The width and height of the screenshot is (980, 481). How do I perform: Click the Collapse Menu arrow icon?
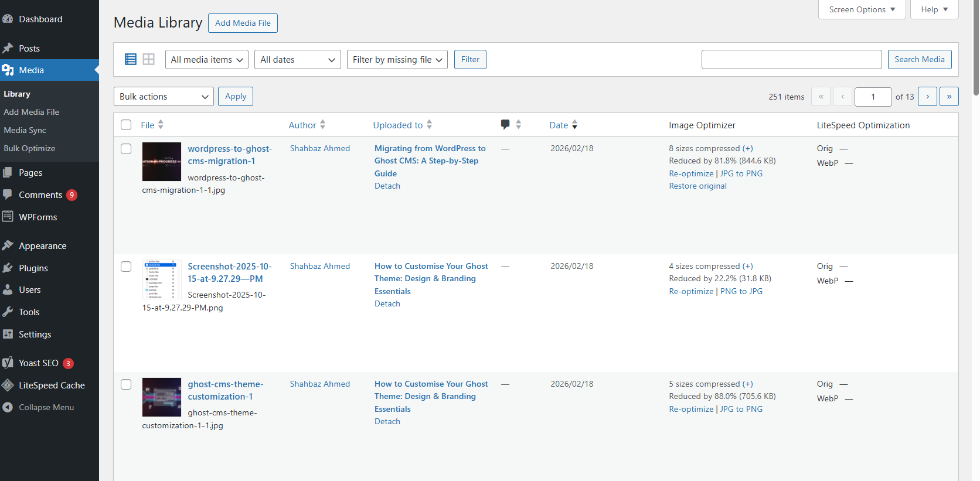click(x=8, y=407)
